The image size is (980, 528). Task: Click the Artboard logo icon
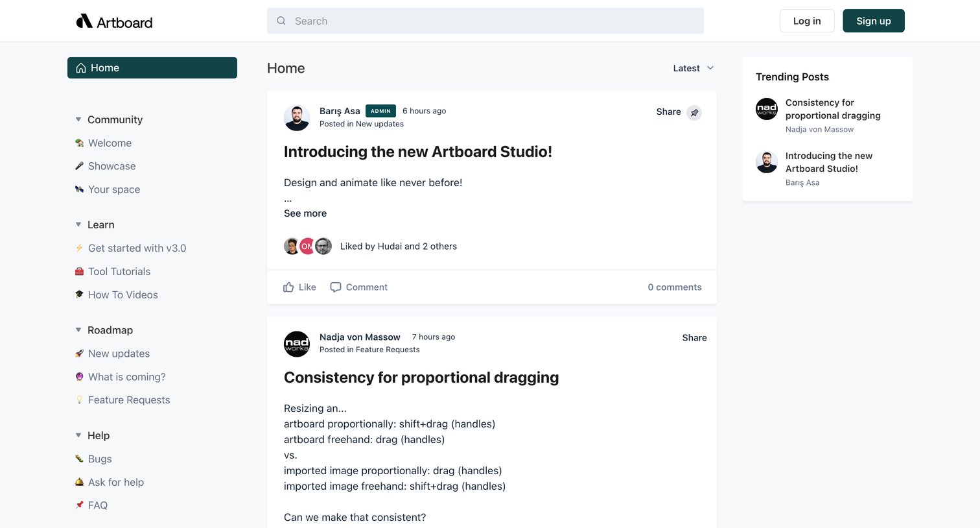[84, 21]
